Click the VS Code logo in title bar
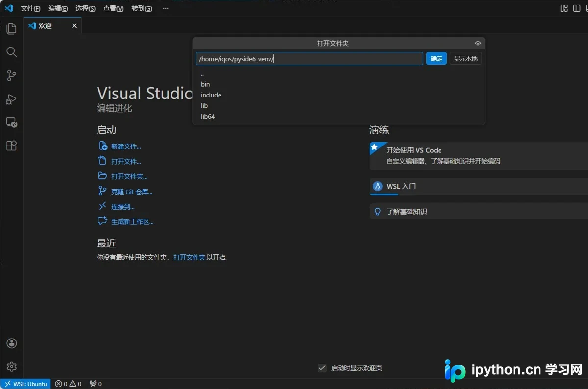The image size is (588, 389). click(8, 8)
